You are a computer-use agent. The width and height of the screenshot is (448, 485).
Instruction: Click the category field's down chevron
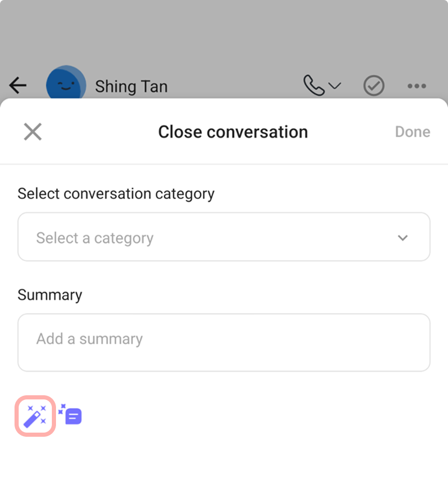click(402, 238)
